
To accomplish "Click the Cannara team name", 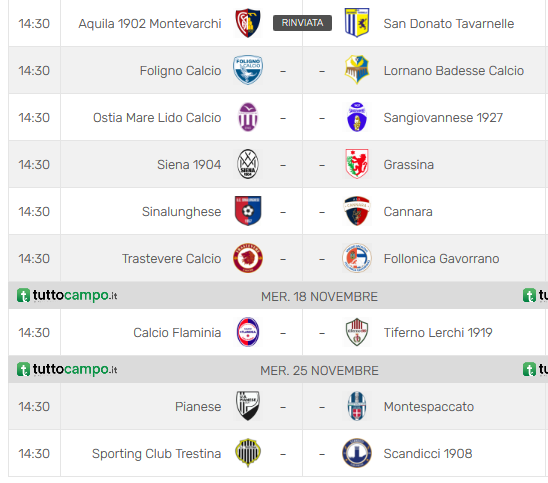I will coord(408,211).
